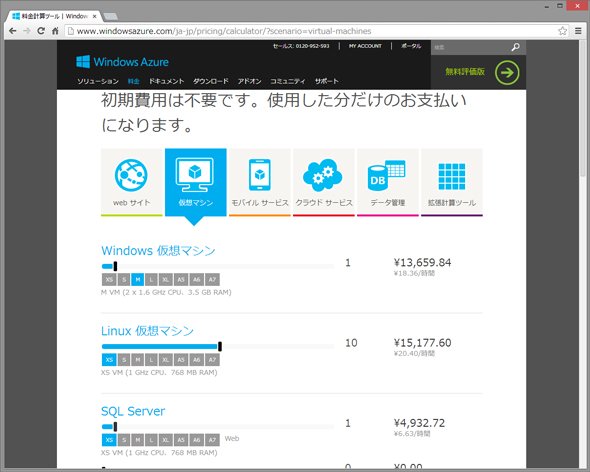Open 料金 menu item

tap(134, 81)
